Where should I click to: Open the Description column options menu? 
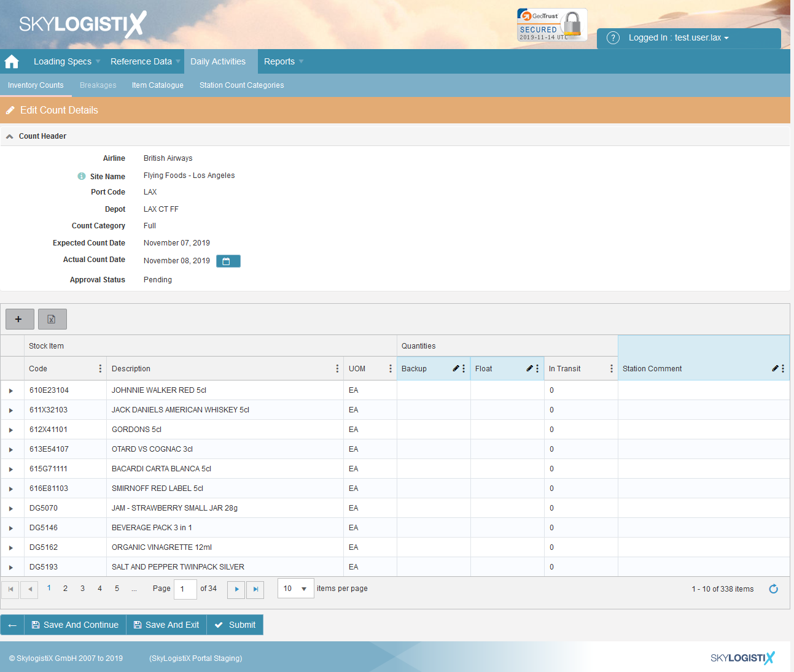tap(337, 369)
